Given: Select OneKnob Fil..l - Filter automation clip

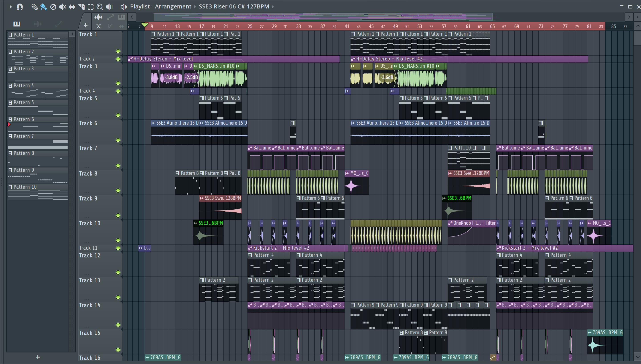Looking at the screenshot, I should tap(472, 232).
